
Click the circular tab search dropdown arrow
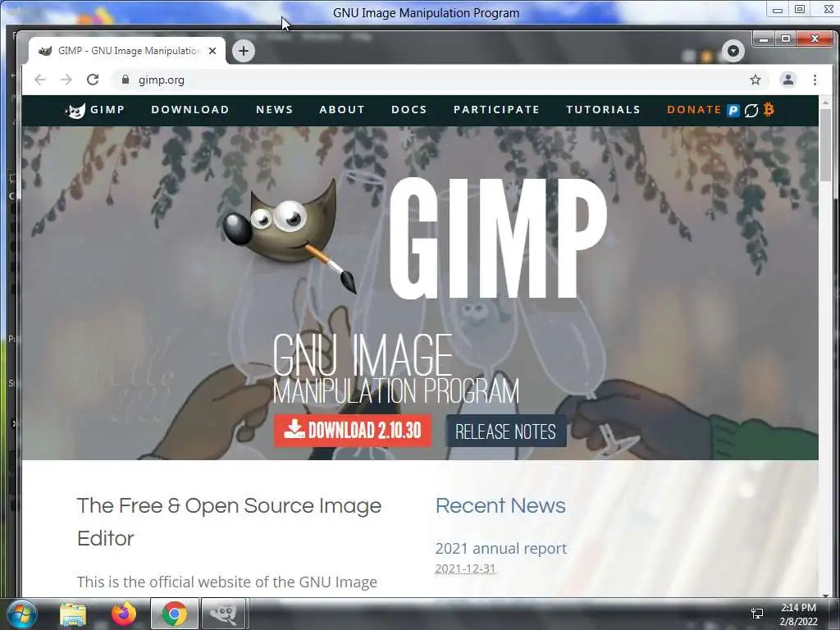coord(733,51)
